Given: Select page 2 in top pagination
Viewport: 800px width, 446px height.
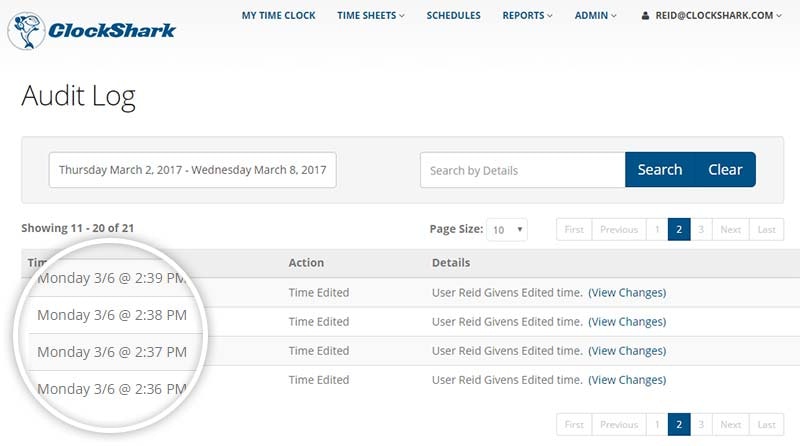Looking at the screenshot, I should point(679,230).
